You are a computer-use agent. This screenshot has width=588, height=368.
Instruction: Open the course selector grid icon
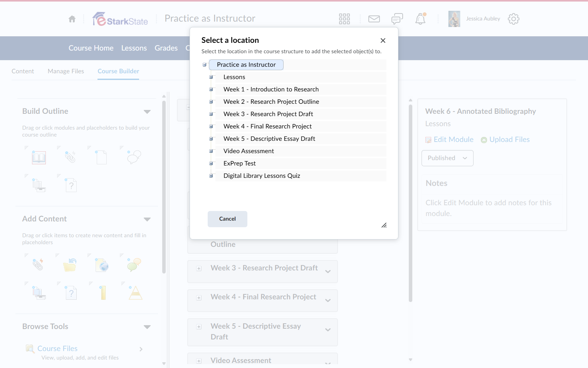(344, 19)
